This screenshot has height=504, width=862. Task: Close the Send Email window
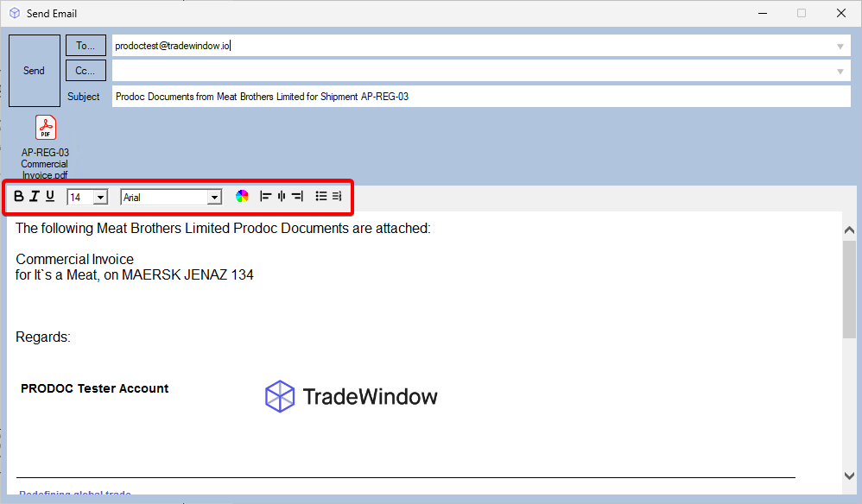click(841, 13)
